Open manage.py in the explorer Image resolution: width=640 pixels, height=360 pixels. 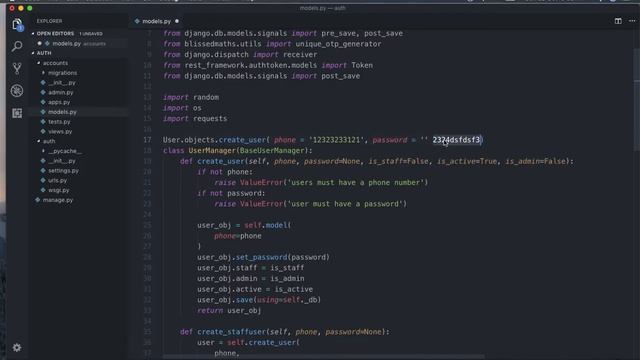[58, 200]
